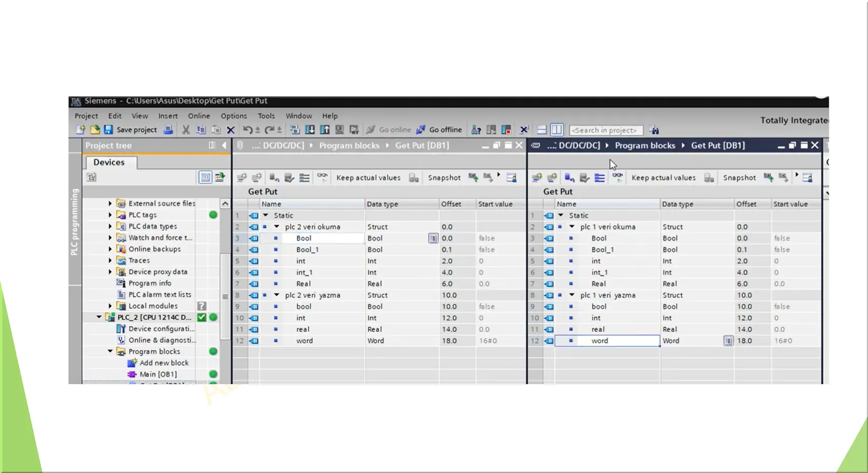Click Program blocks breadcrumb in right editor

645,146
